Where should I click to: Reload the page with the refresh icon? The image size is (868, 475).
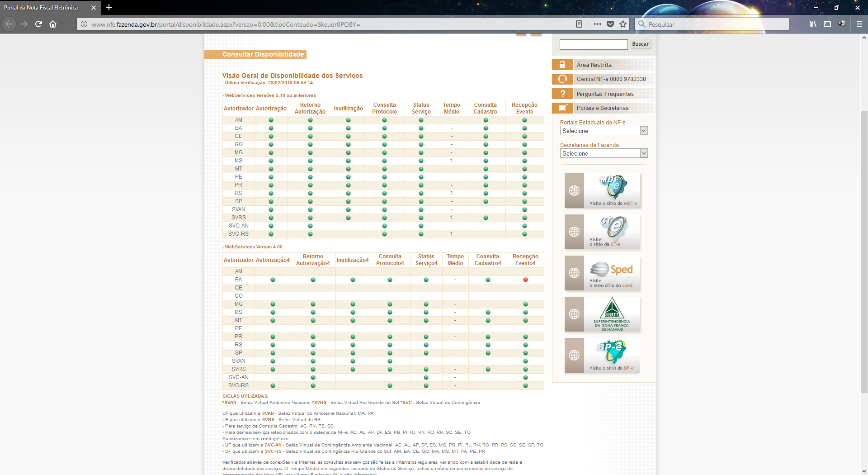click(38, 24)
